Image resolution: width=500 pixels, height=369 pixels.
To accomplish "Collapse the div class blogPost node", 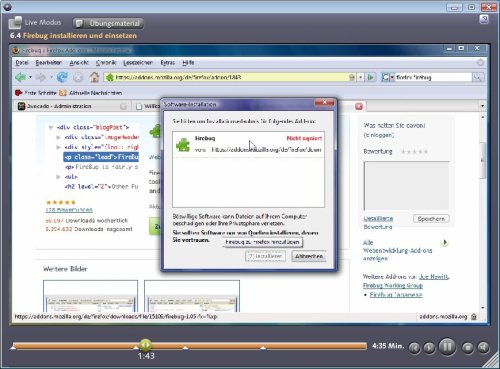I will (51, 127).
